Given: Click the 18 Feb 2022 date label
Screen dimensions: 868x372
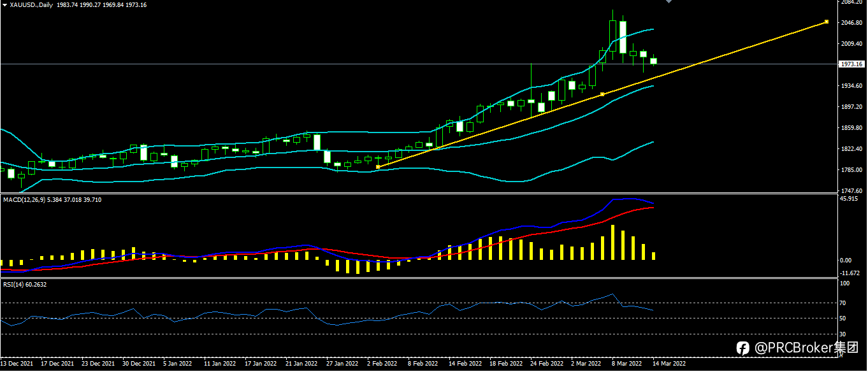Looking at the screenshot, I should [x=505, y=364].
